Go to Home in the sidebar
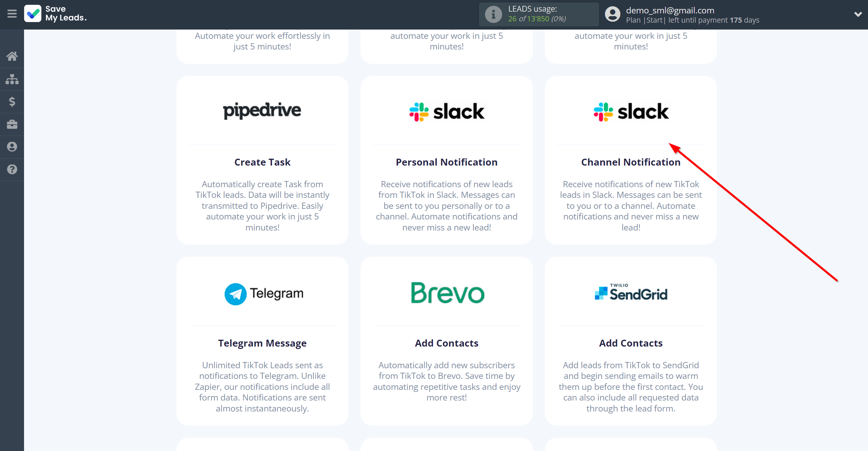This screenshot has height=451, width=868. point(12,56)
